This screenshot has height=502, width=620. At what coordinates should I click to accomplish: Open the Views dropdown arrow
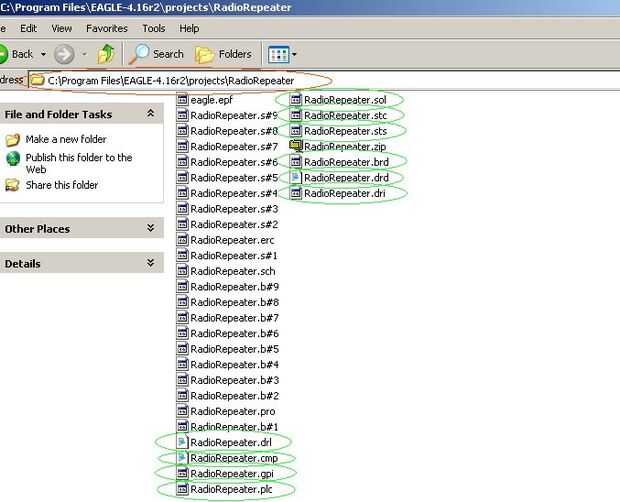pos(294,55)
